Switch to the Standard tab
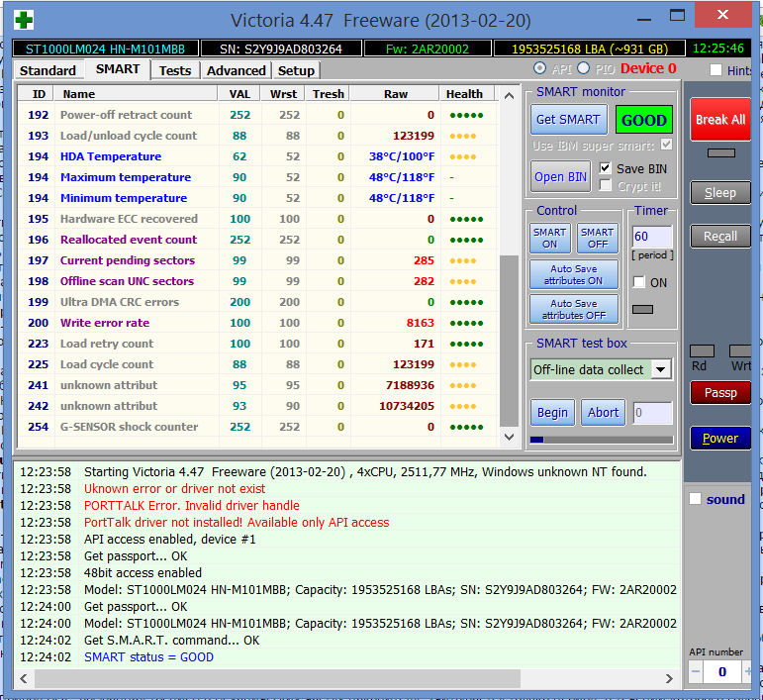The image size is (763, 700). (48, 70)
